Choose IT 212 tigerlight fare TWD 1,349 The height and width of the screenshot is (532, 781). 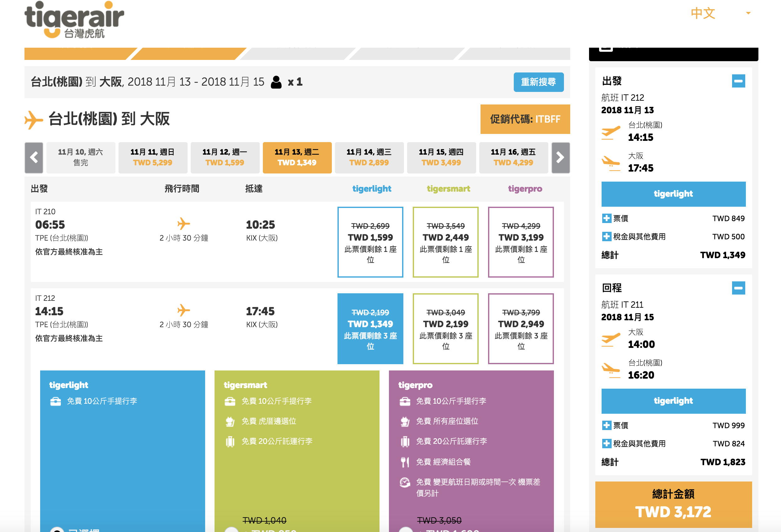(x=370, y=329)
